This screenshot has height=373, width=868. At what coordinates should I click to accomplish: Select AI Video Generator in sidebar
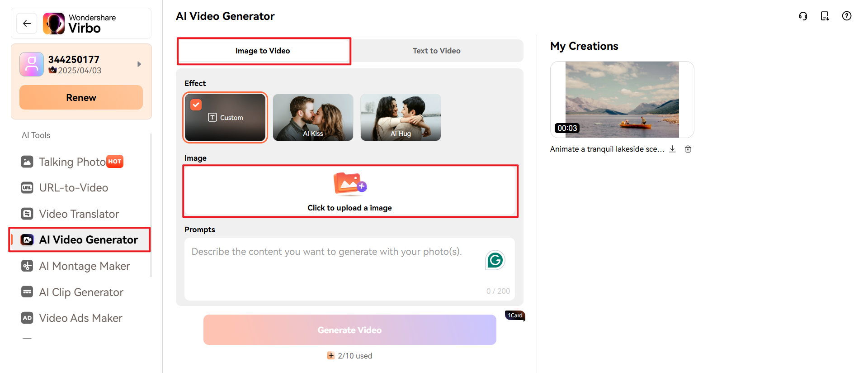(80, 240)
